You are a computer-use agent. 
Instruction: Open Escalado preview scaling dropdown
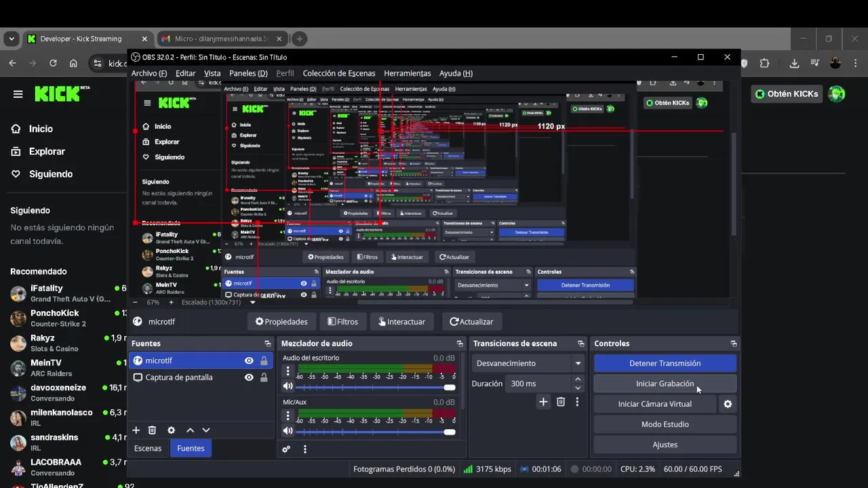click(218, 302)
